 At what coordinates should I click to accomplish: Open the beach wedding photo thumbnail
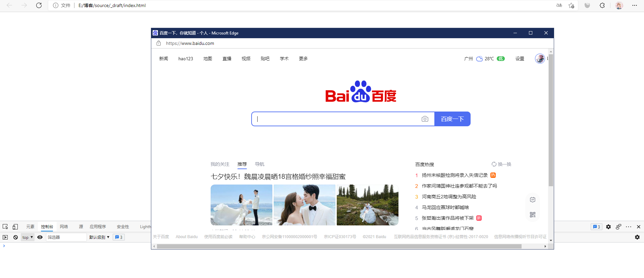pos(241,205)
